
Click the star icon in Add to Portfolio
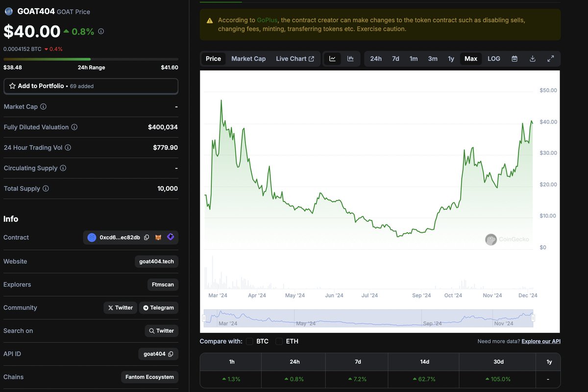pyautogui.click(x=12, y=86)
